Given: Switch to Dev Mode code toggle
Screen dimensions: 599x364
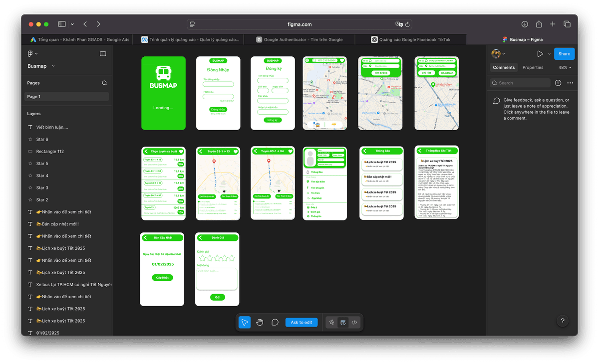Looking at the screenshot, I should pyautogui.click(x=354, y=323).
